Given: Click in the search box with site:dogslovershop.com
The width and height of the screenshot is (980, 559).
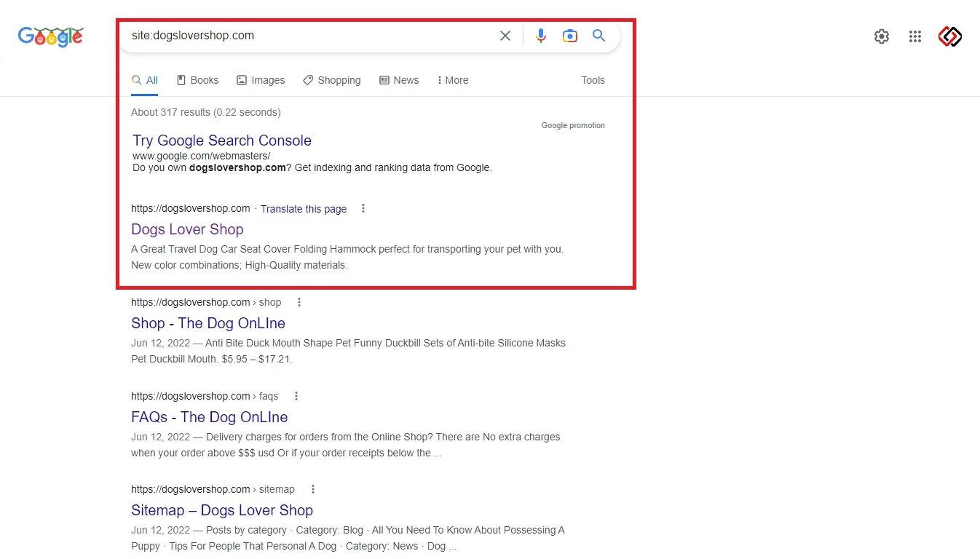Looking at the screenshot, I should point(309,36).
